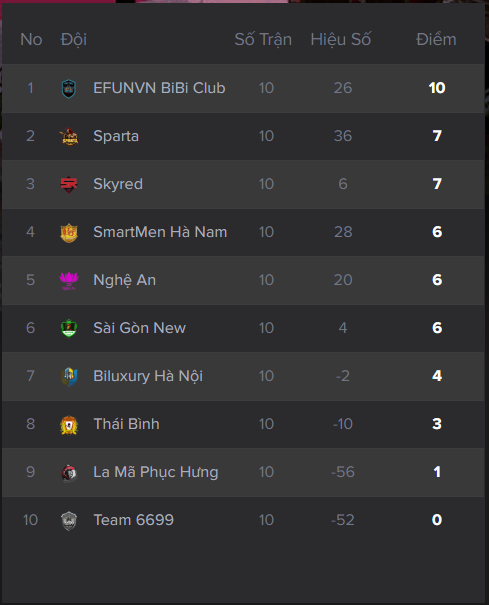This screenshot has height=605, width=489.
Task: Select La Mã Phục Hưng's -56 goal difference
Action: click(343, 472)
